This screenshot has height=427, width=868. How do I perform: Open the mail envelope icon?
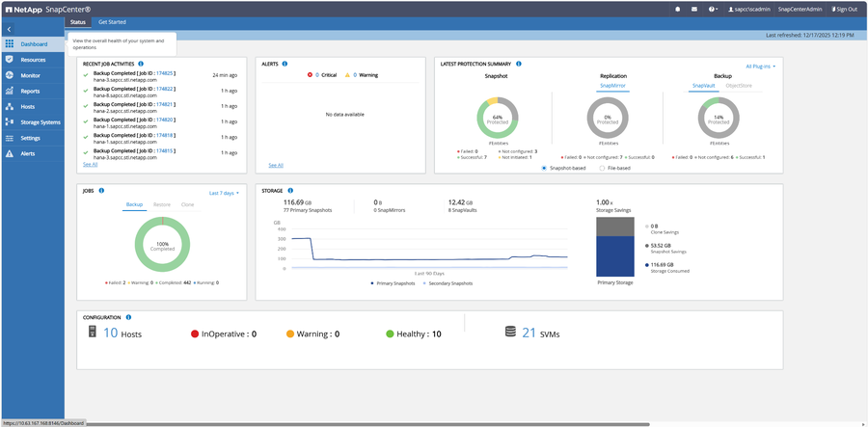[x=693, y=10]
